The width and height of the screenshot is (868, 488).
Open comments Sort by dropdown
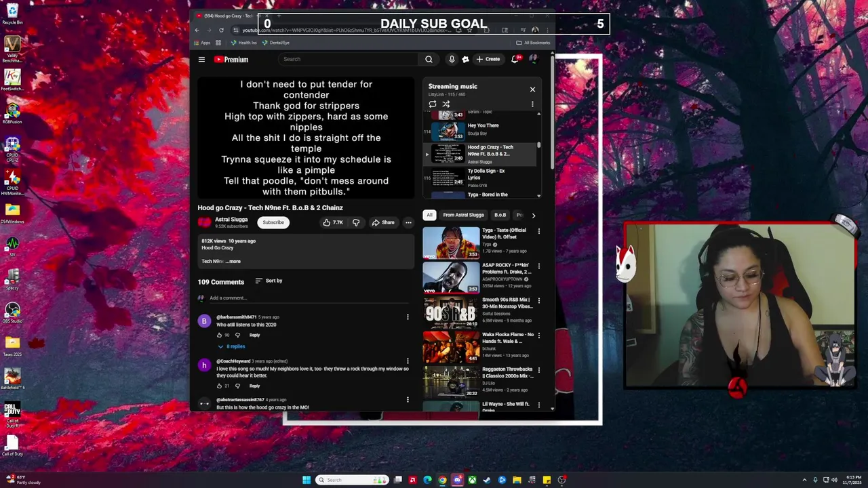click(269, 281)
